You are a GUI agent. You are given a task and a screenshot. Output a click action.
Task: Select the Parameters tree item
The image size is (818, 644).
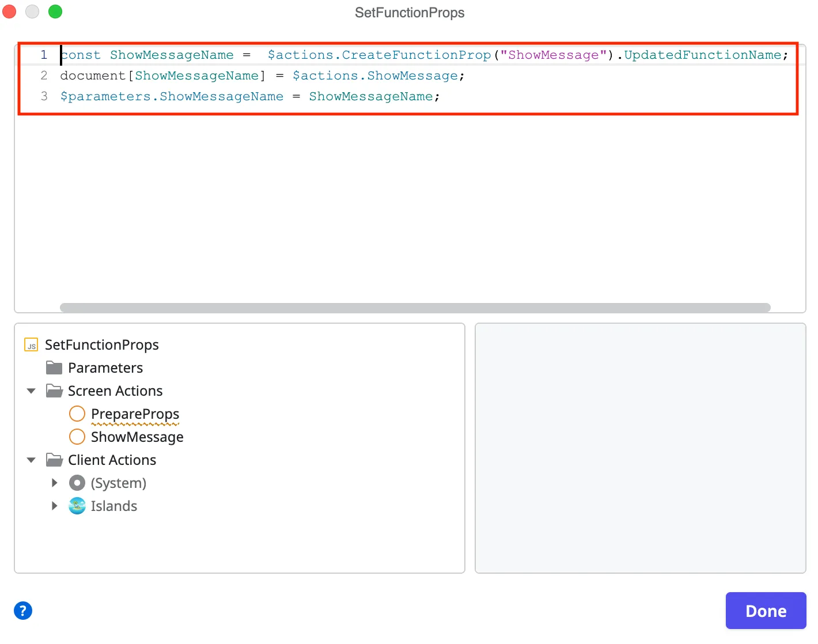pyautogui.click(x=105, y=368)
